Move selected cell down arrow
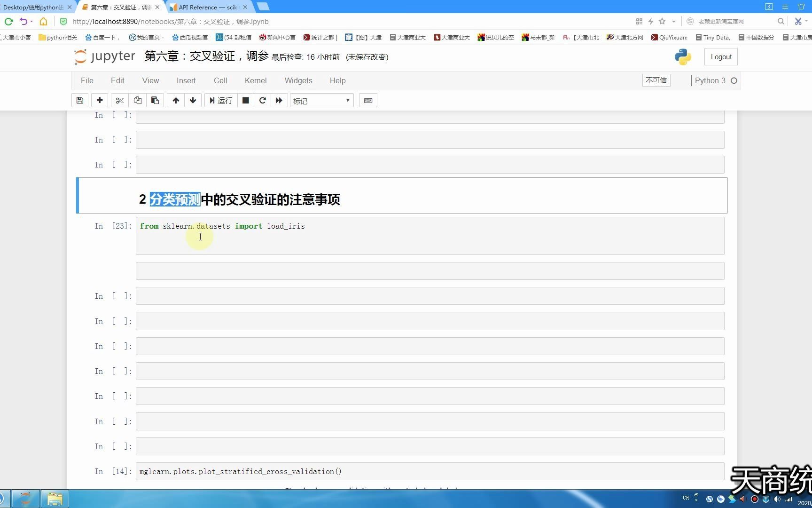This screenshot has height=508, width=812. [193, 100]
